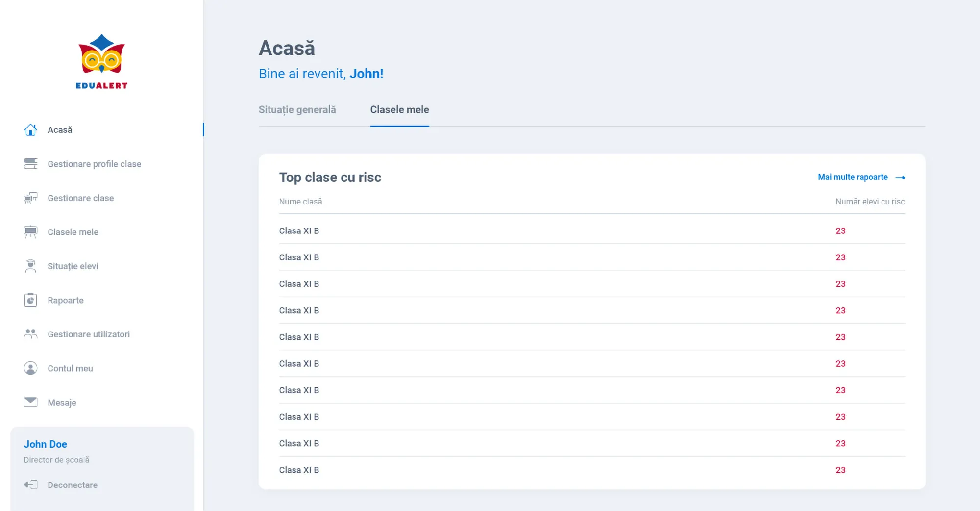Click the Clasele mele board icon
This screenshot has width=980, height=511.
pyautogui.click(x=30, y=232)
